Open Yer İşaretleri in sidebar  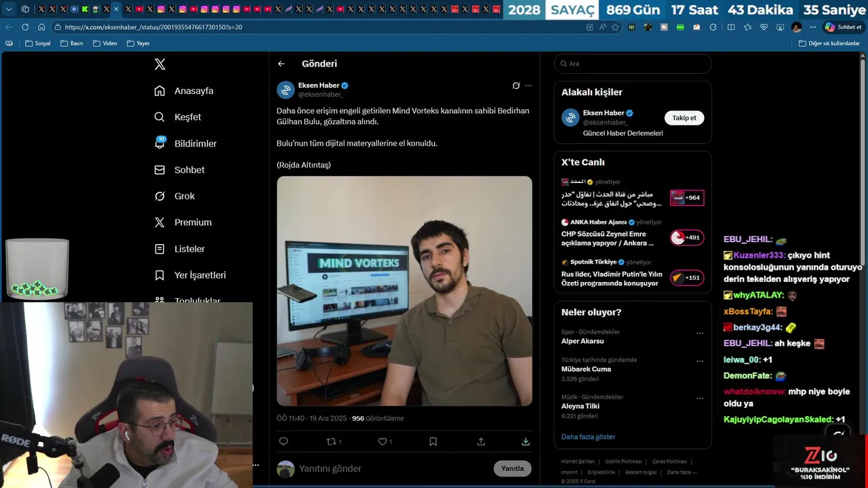click(190, 275)
